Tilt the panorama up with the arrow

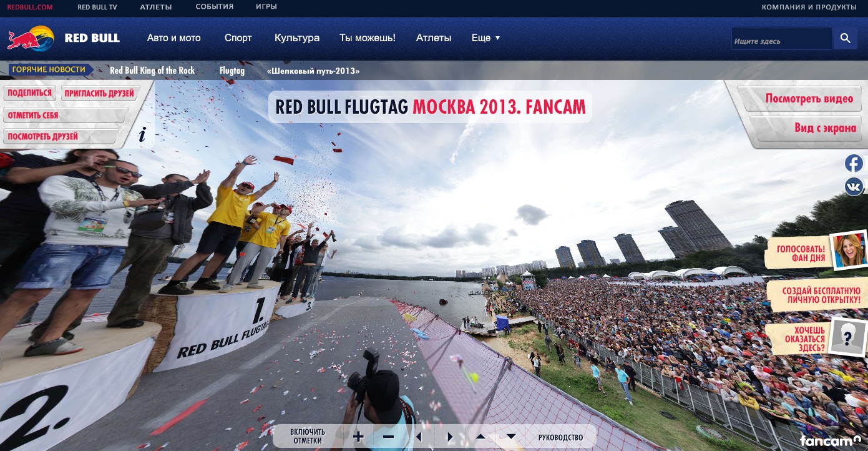(480, 437)
